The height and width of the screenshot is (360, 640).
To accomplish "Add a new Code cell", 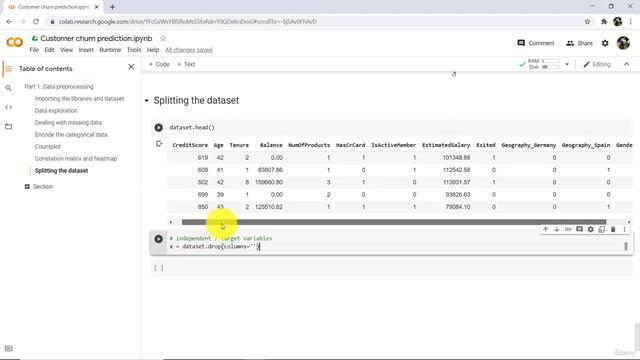I will [x=159, y=64].
